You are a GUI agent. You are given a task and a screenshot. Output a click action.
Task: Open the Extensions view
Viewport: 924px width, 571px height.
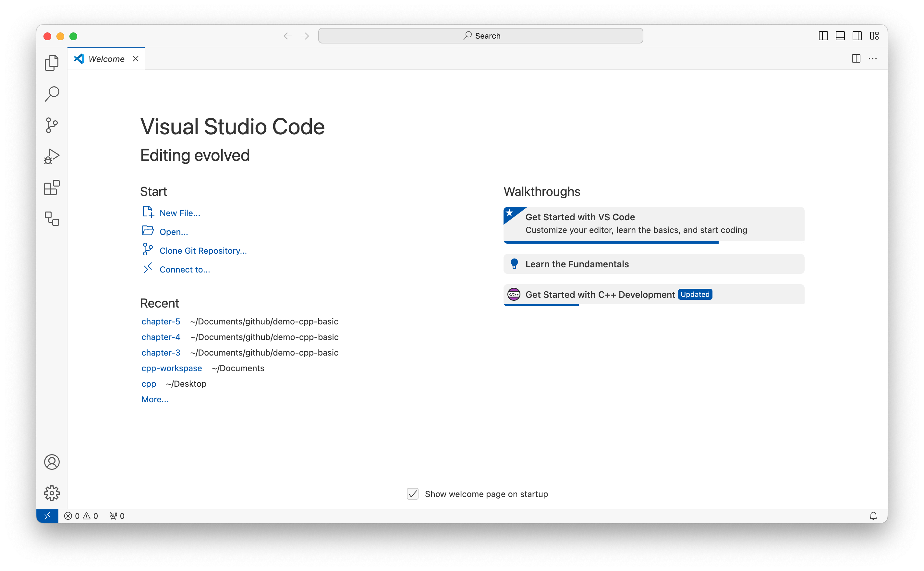52,188
